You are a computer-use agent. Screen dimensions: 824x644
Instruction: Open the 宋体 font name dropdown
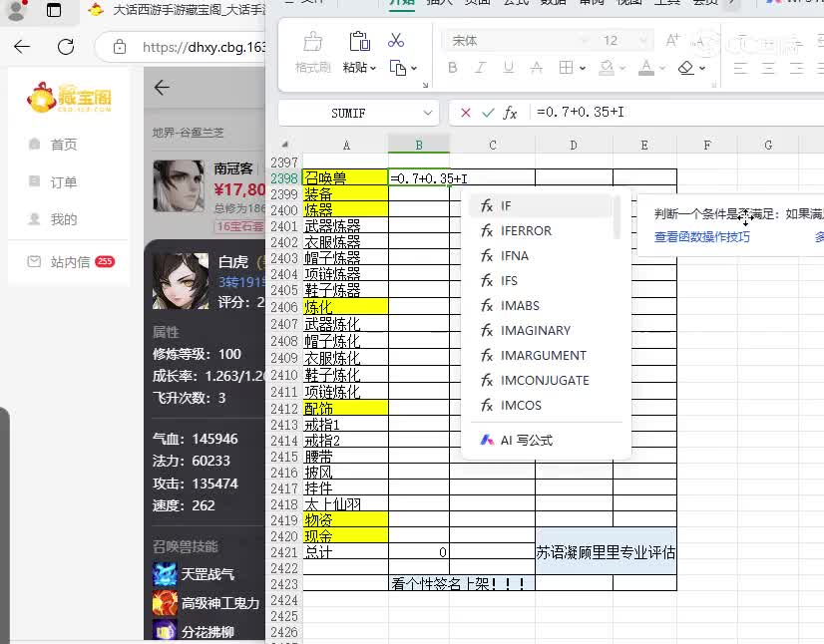tap(584, 41)
